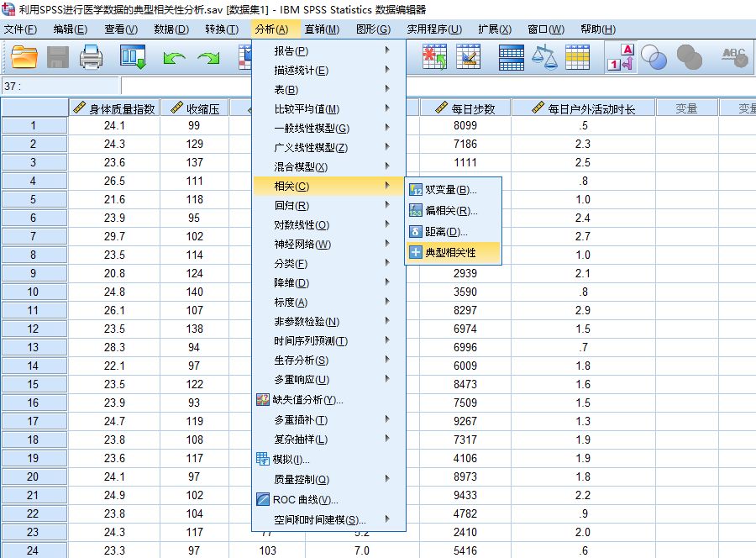Image resolution: width=756 pixels, height=558 pixels.
Task: Click the missing value analysis icon
Action: [263, 399]
